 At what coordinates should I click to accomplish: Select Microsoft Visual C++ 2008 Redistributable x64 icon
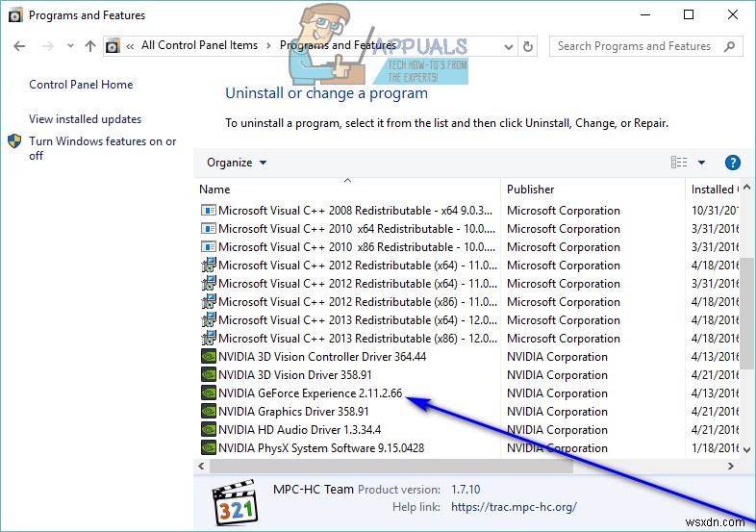(209, 211)
